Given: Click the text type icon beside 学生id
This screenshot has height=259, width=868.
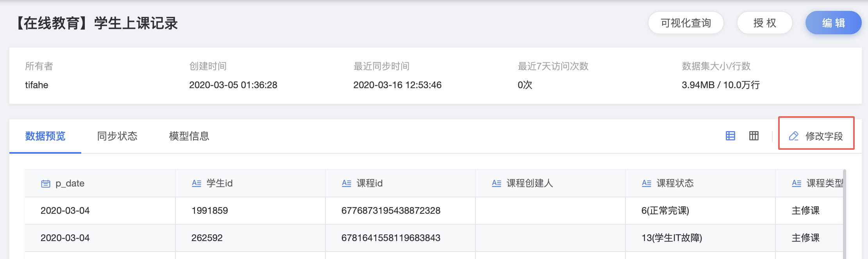Looking at the screenshot, I should click(x=196, y=183).
